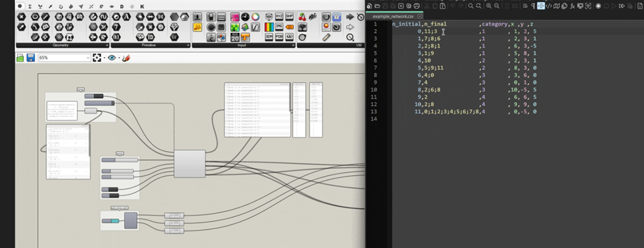Select the central grey script component
Image resolution: width=644 pixels, height=248 pixels.
pyautogui.click(x=190, y=164)
